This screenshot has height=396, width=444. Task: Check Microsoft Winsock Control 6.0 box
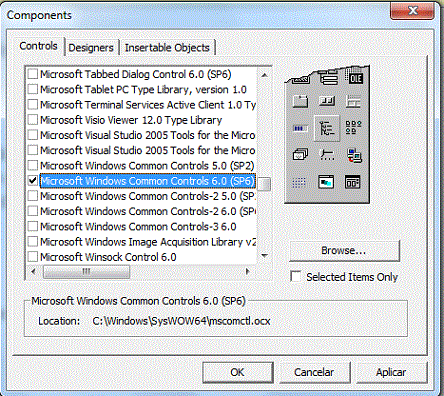[x=33, y=257]
